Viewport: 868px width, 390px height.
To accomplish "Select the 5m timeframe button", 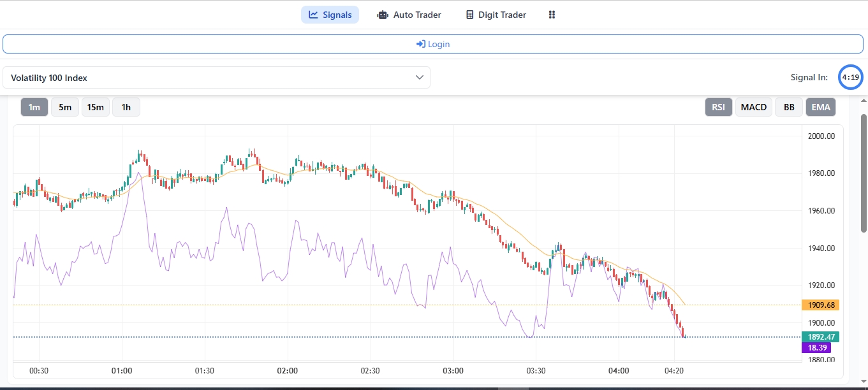I will coord(65,107).
